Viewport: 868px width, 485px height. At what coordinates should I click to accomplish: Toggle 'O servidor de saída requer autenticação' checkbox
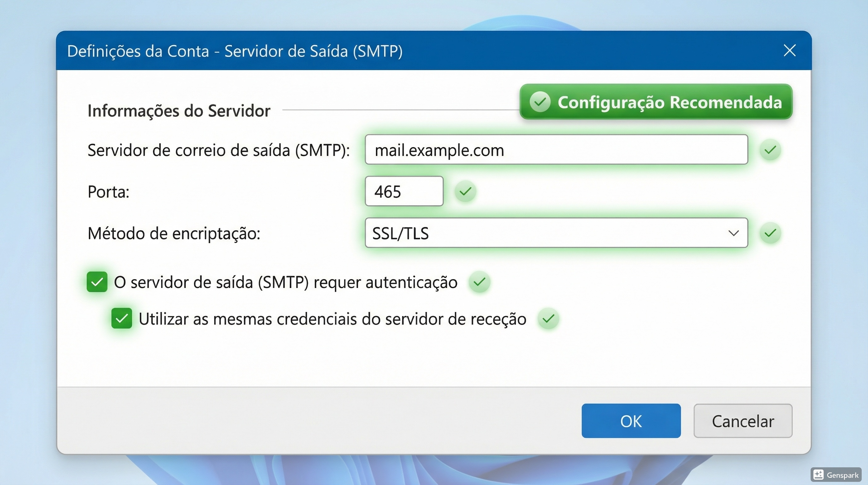[97, 282]
